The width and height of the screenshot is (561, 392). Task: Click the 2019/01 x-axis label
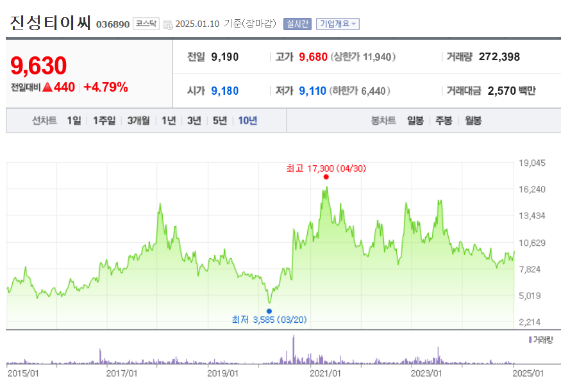222,373
